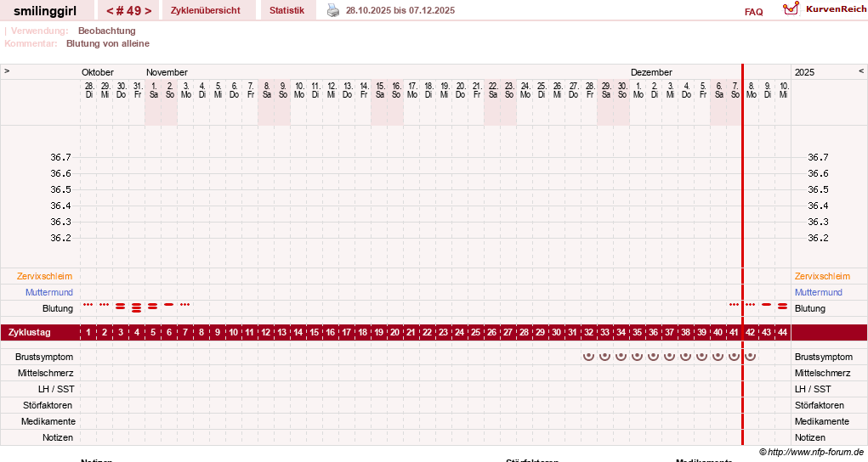
Task: Select the smilinggirl user tab
Action: [45, 11]
